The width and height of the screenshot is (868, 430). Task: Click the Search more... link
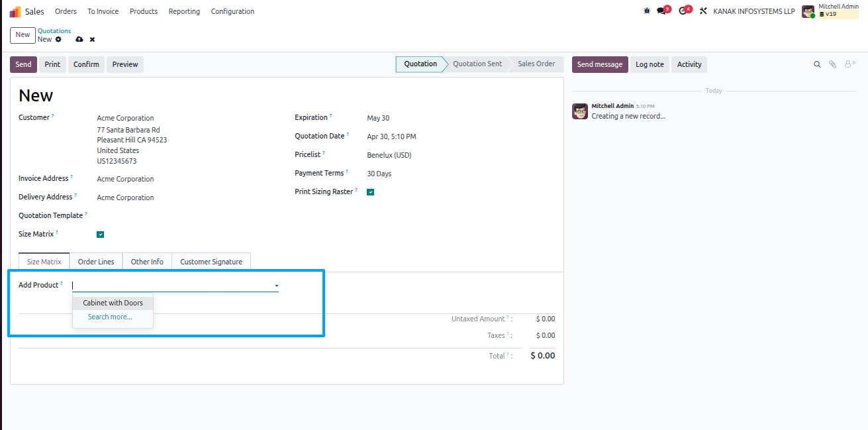click(x=110, y=317)
